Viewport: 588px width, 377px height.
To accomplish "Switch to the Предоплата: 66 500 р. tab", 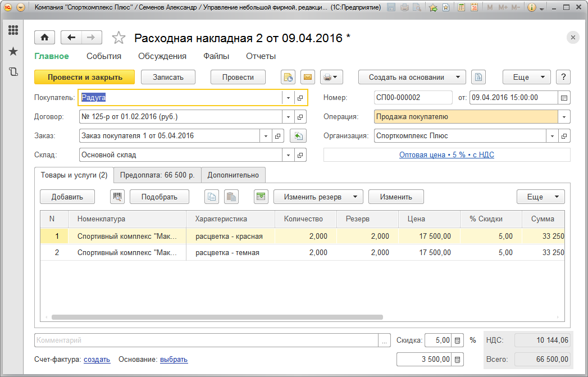I will coord(157,175).
